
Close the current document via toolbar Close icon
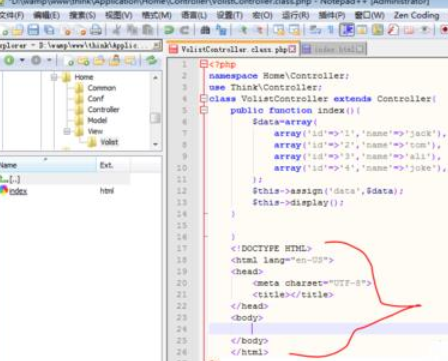click(68, 31)
